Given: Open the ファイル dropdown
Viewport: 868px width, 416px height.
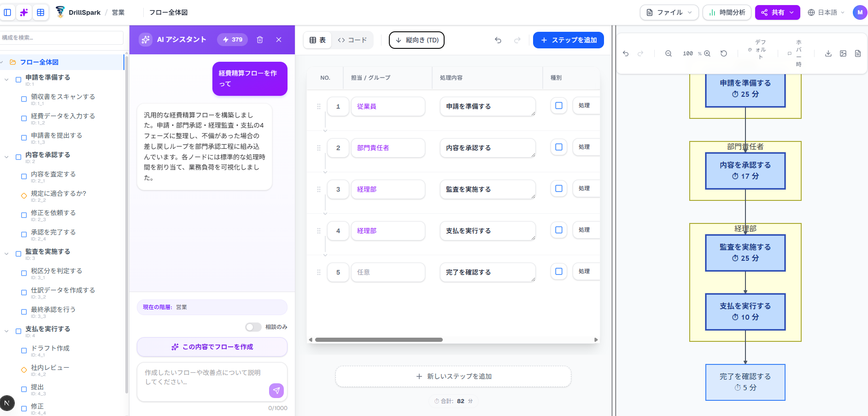Looking at the screenshot, I should click(x=669, y=12).
